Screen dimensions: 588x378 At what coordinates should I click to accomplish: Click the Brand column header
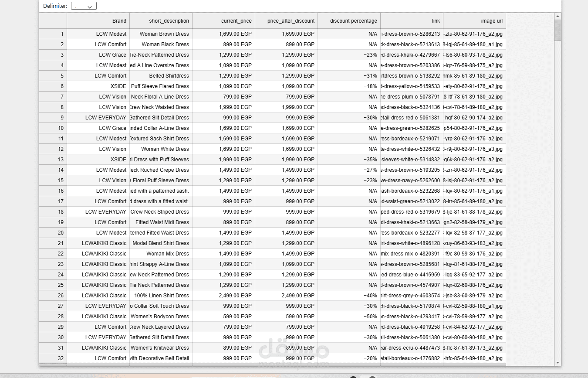pos(98,21)
